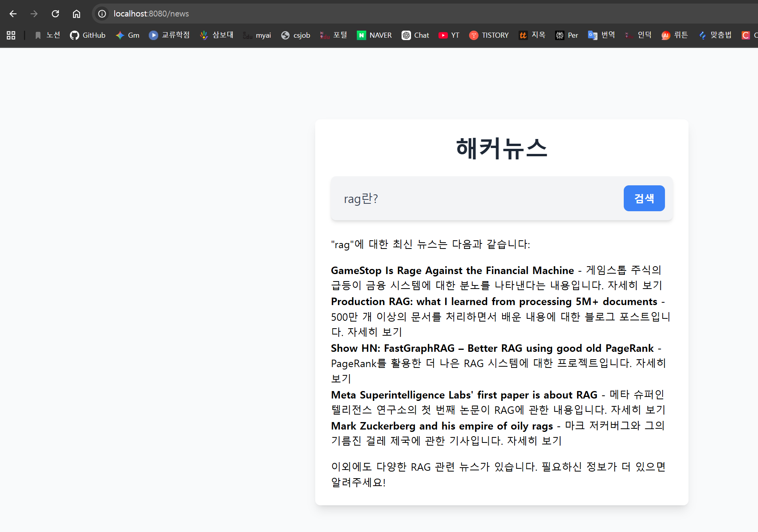Open the TISTORY bookmark
This screenshot has width=758, height=532.
489,35
